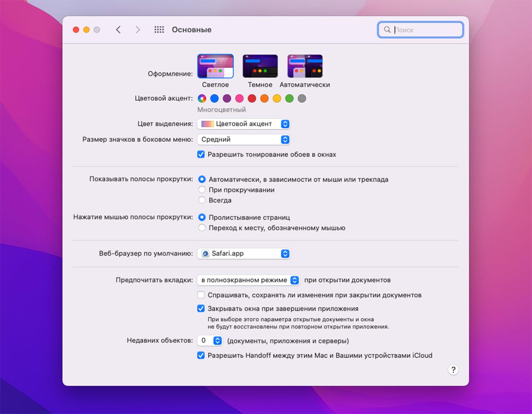The image size is (532, 414).
Task: Go back with the left chevron
Action: tap(118, 30)
